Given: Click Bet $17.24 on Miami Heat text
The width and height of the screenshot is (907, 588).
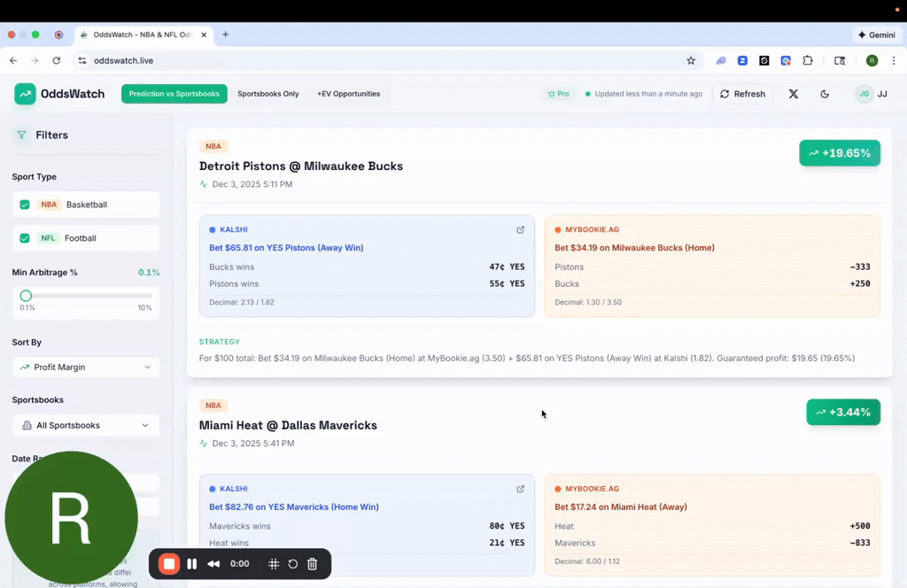Looking at the screenshot, I should tap(621, 507).
